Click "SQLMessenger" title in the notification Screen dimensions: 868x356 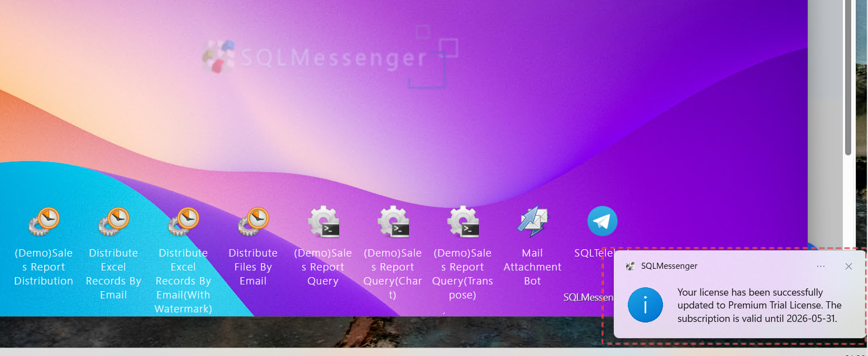pos(669,267)
